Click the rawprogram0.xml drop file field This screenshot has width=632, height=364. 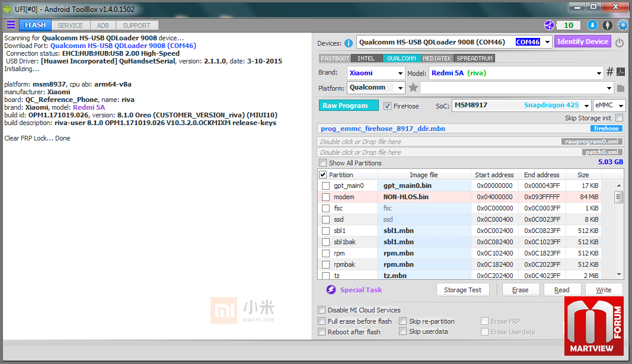(470, 142)
